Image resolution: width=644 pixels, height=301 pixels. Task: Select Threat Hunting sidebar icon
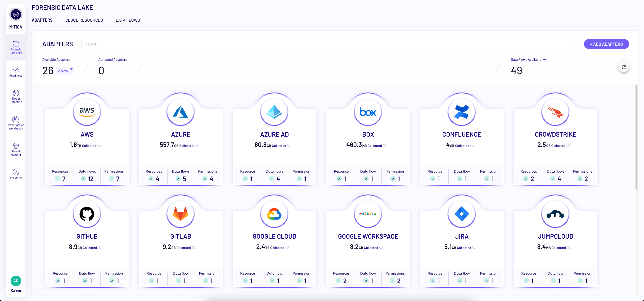coord(16,149)
